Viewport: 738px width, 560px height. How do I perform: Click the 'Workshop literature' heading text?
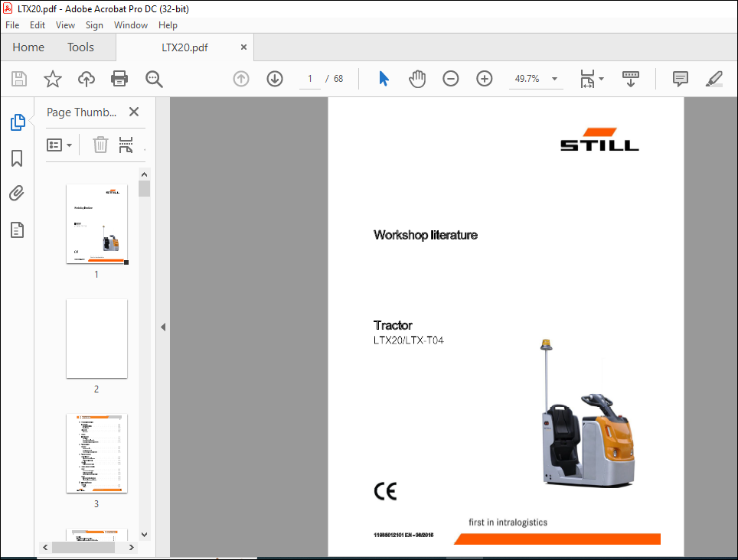426,235
